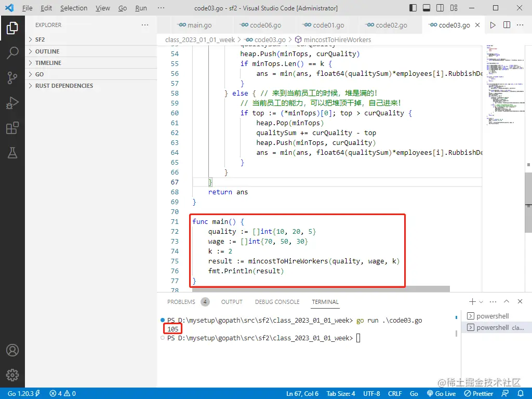
Task: Open the terminal launch profile dropdown
Action: coord(481,302)
